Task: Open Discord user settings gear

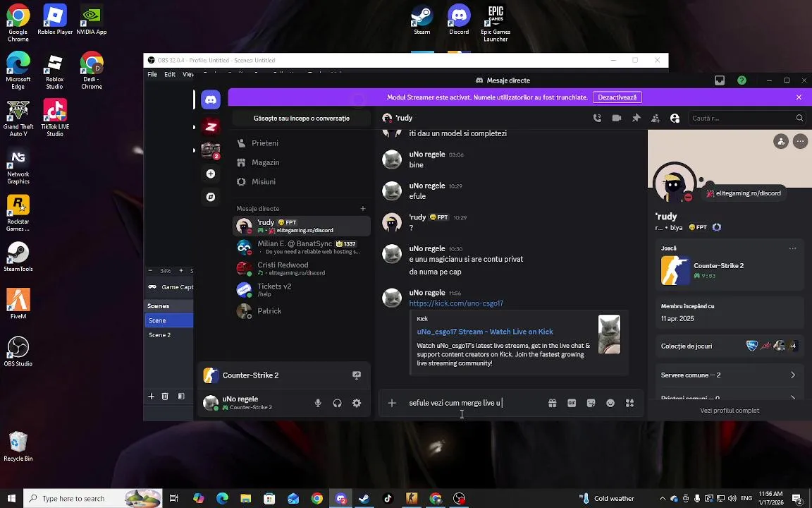Action: coord(357,403)
